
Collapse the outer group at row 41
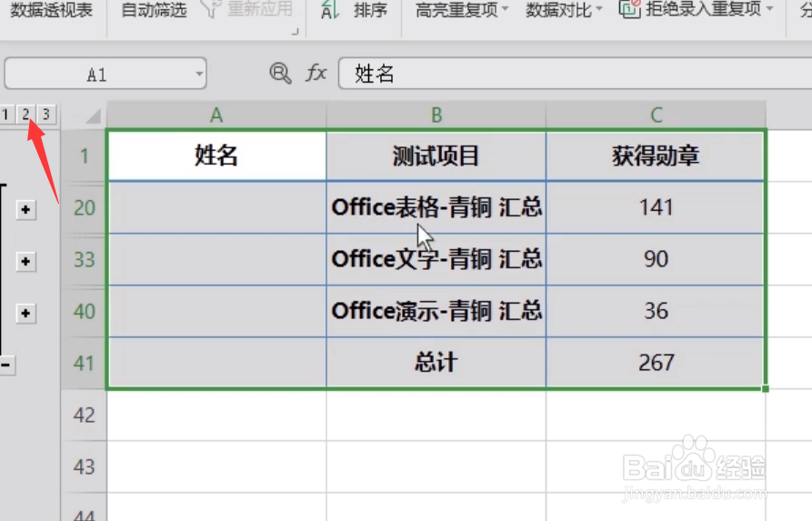click(6, 366)
